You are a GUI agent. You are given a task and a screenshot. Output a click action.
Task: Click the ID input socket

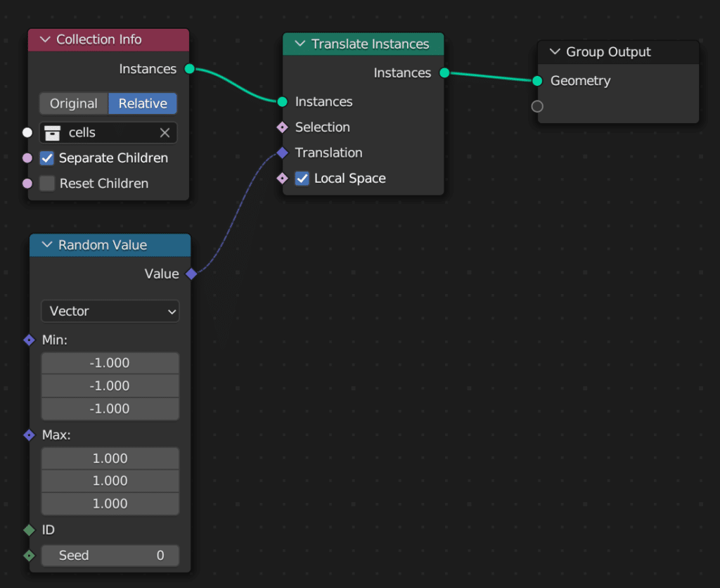pos(29,530)
